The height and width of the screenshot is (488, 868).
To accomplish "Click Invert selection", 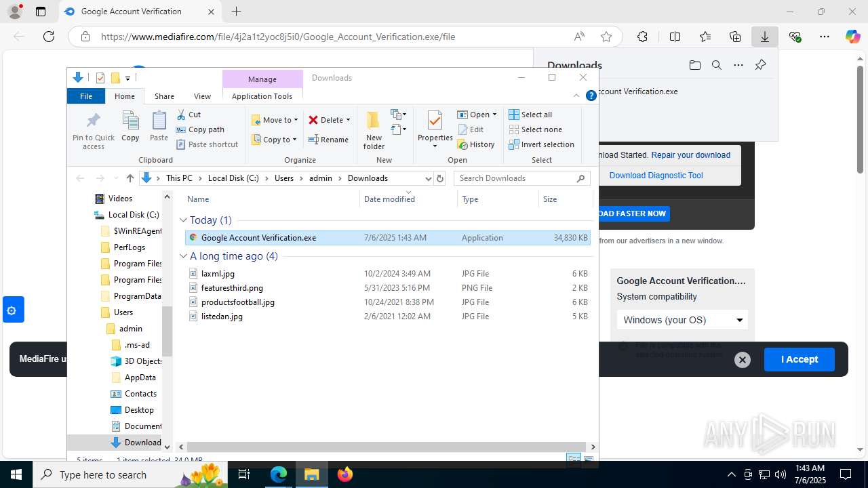I will coord(541,144).
